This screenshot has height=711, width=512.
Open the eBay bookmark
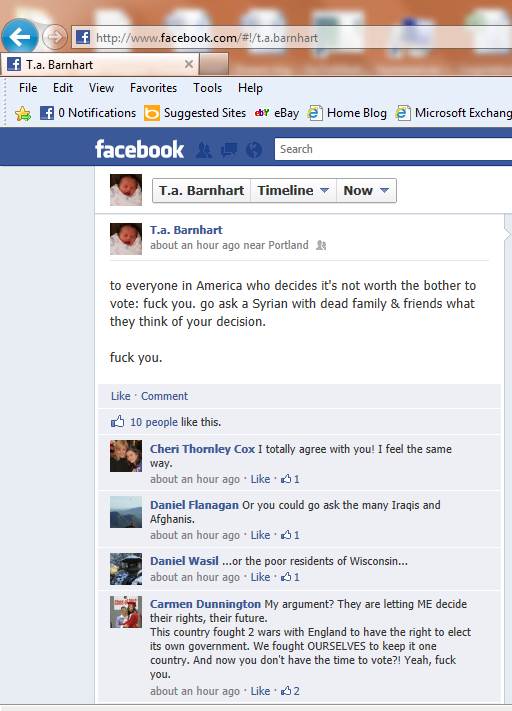(277, 113)
